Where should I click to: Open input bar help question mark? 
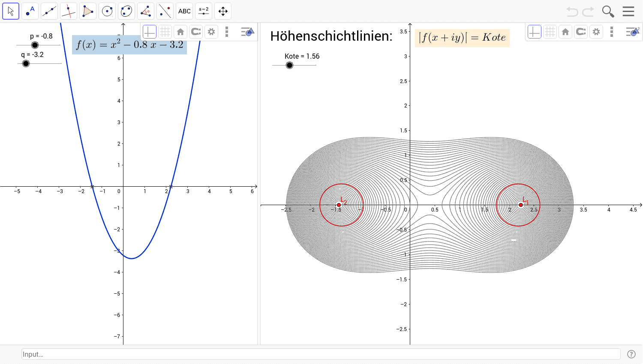tap(631, 354)
